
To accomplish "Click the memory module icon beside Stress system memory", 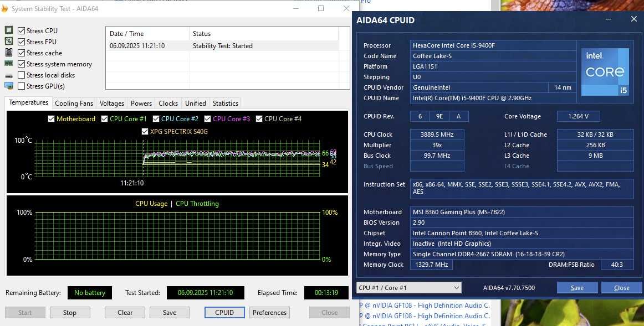I will 9,64.
